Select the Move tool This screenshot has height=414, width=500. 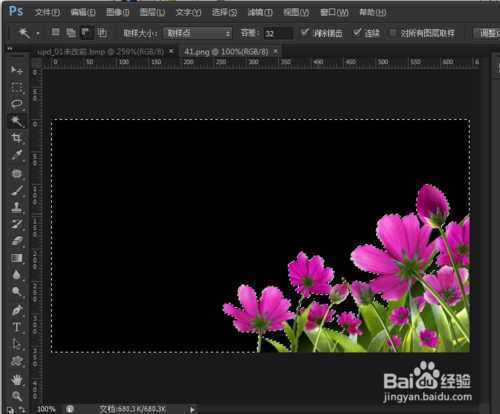(x=17, y=70)
